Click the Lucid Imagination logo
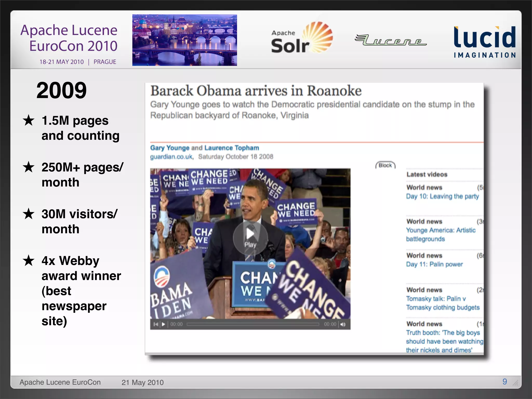 click(485, 42)
